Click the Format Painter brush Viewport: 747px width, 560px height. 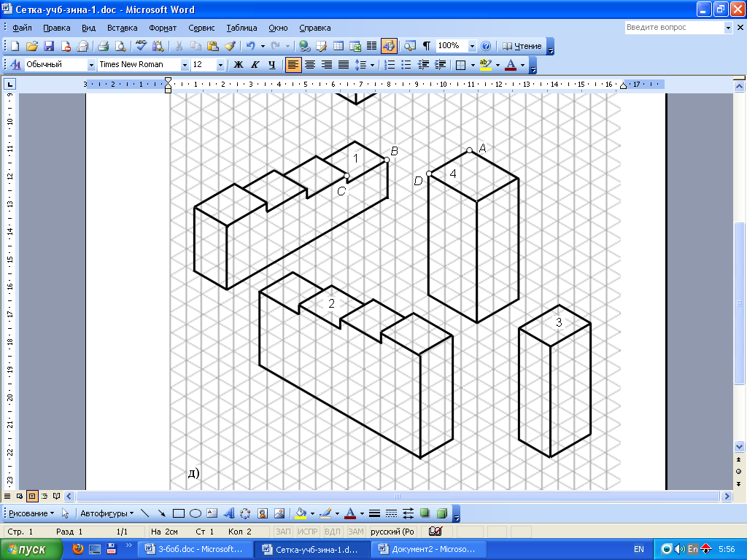coord(230,46)
